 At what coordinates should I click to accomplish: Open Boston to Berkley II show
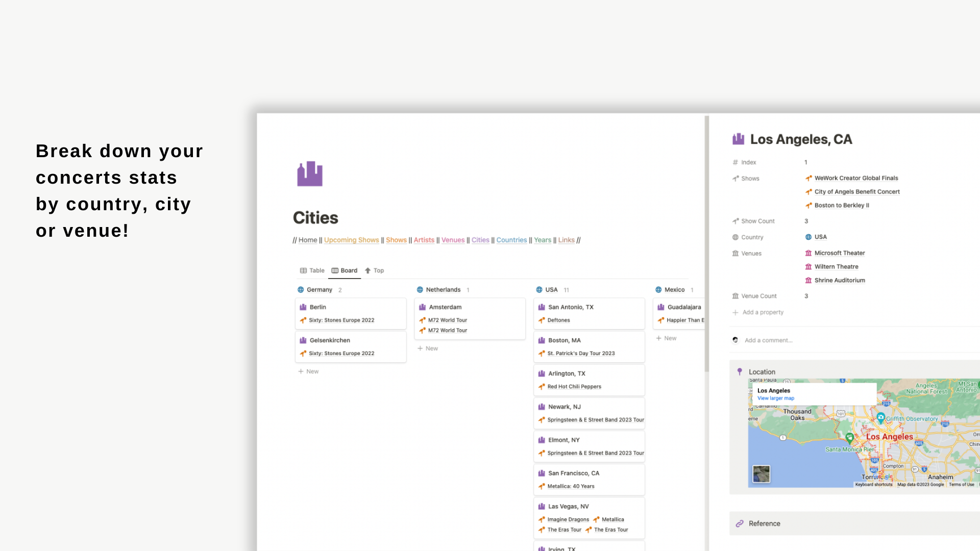click(837, 206)
